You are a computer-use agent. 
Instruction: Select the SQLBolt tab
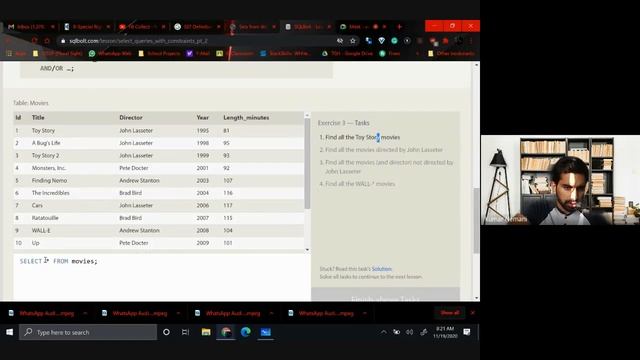pyautogui.click(x=307, y=27)
